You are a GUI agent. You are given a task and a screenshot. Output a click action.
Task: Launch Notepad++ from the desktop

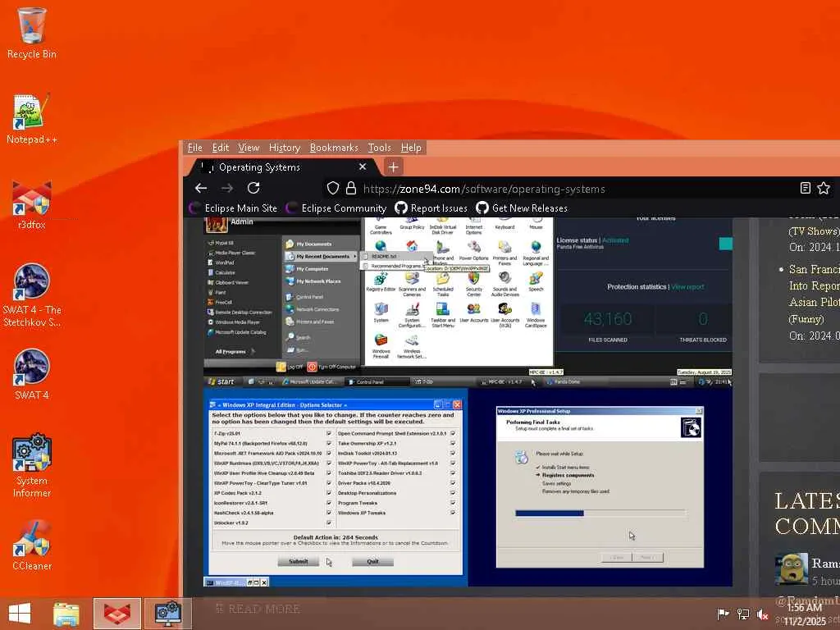coord(32,119)
